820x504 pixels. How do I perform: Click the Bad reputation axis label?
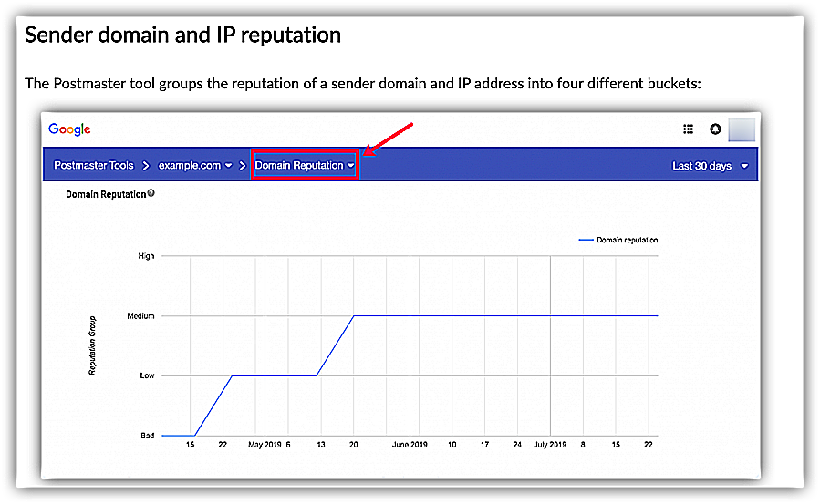tap(148, 436)
